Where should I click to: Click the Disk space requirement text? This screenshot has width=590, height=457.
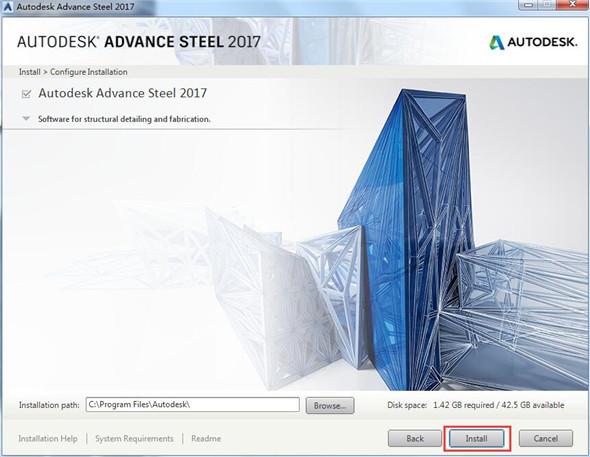tap(476, 405)
